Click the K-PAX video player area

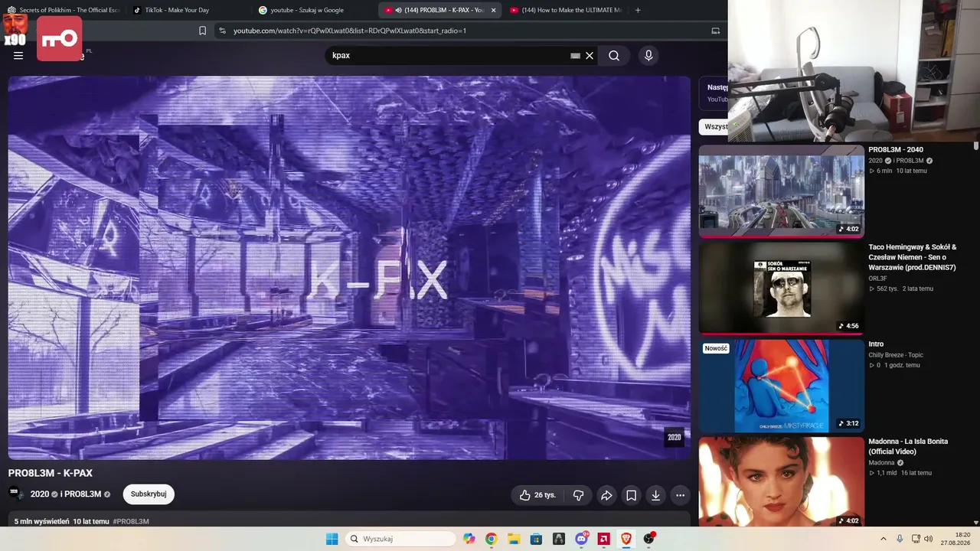tap(349, 267)
